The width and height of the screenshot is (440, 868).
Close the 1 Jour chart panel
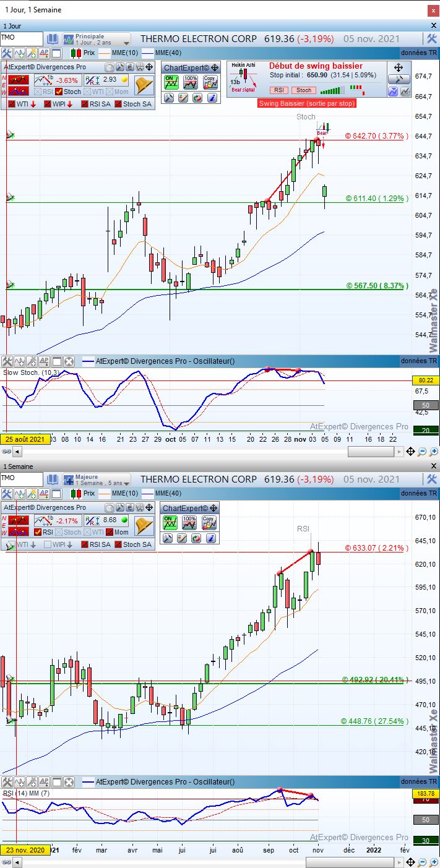[x=433, y=25]
